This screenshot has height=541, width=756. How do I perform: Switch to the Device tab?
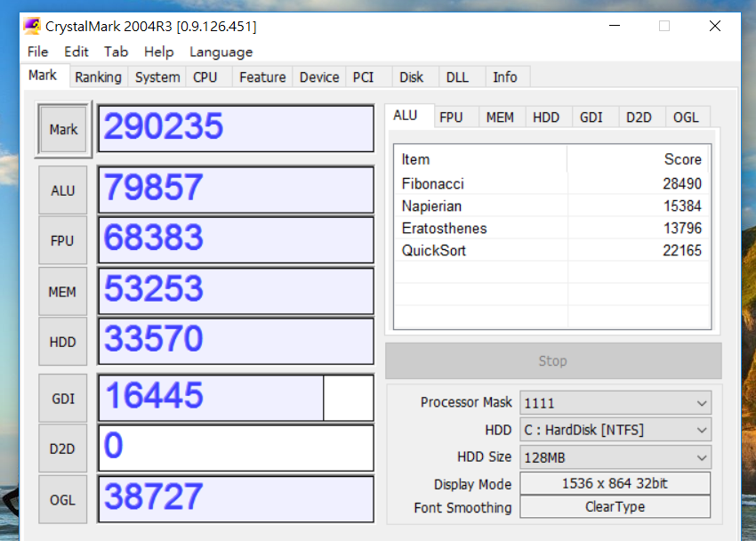pyautogui.click(x=319, y=77)
